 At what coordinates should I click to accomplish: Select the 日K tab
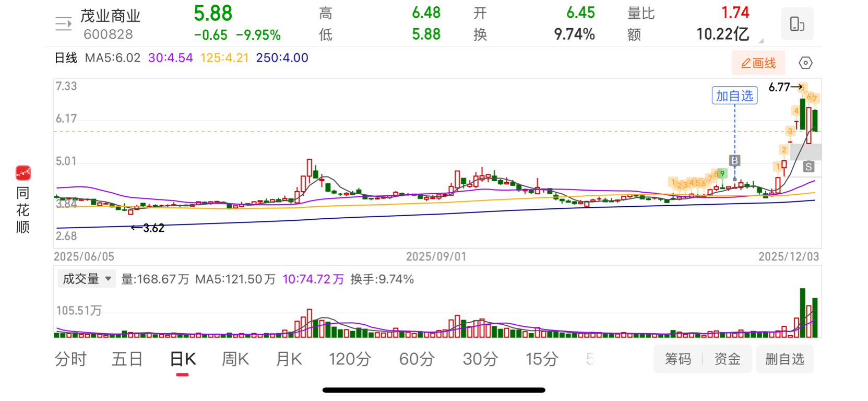183,359
